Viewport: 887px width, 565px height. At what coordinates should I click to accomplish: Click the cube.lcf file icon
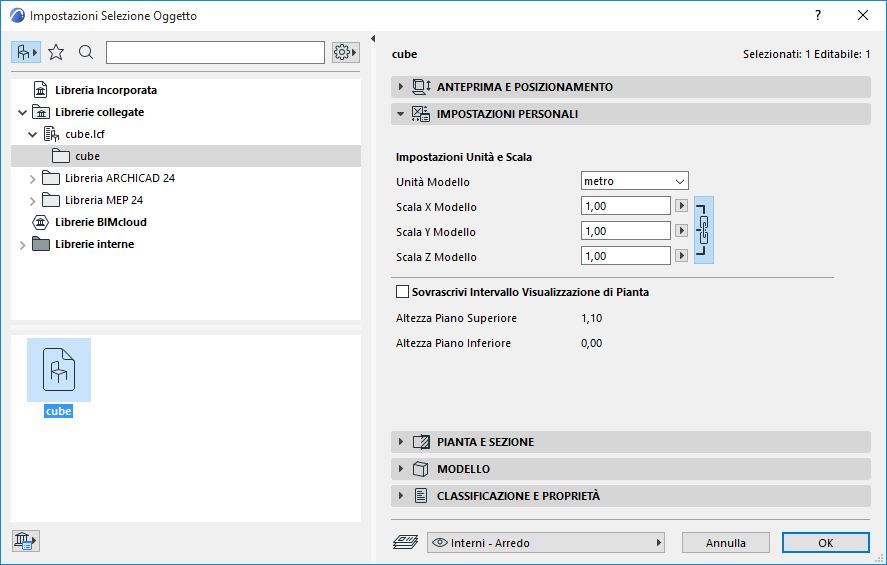(x=51, y=134)
